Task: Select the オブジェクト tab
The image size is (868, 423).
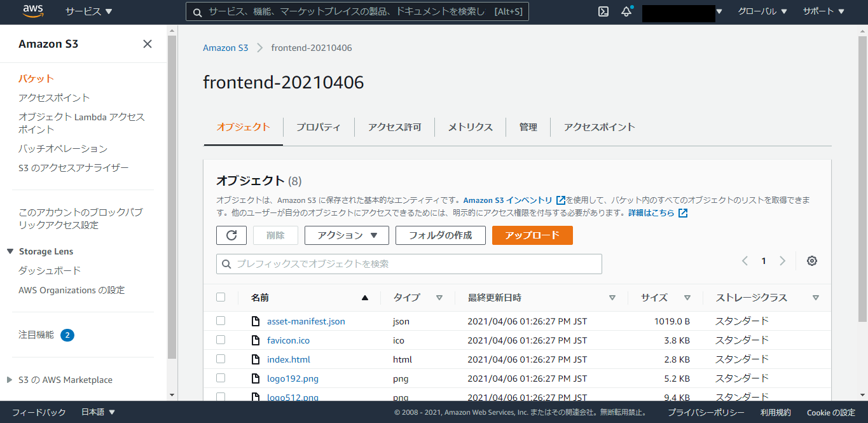Action: (244, 127)
